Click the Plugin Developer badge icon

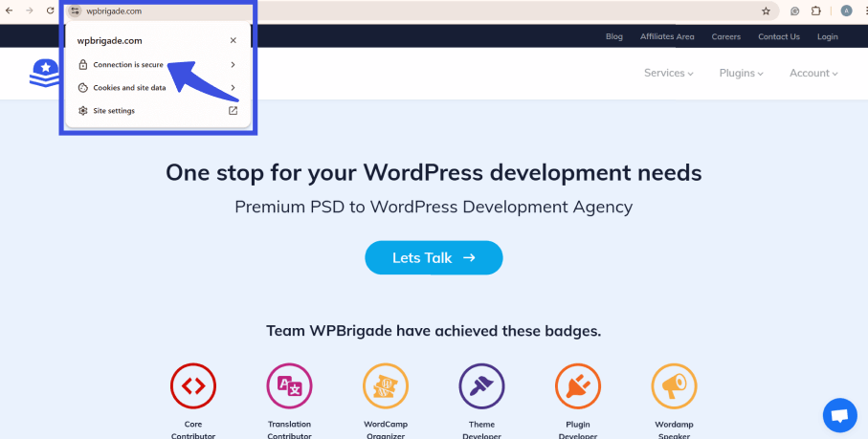click(x=578, y=386)
